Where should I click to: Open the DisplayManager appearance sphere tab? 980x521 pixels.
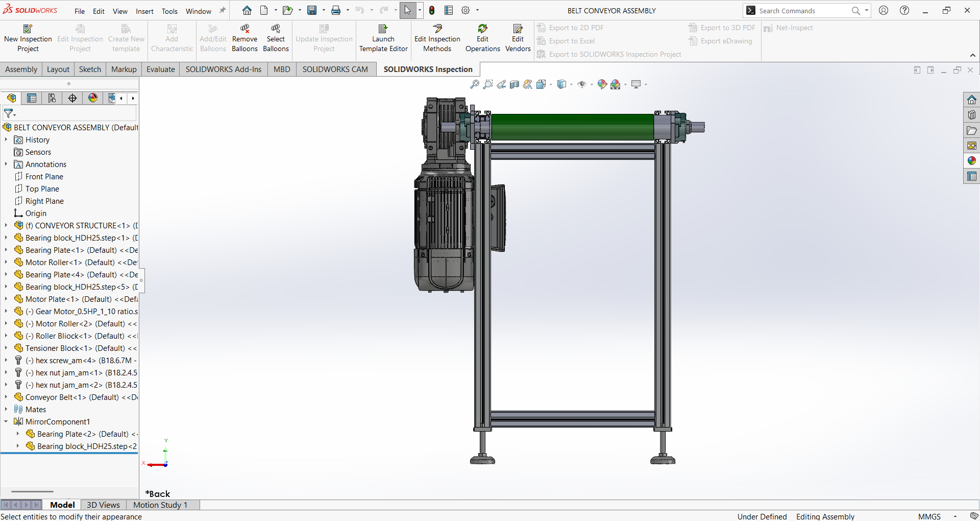[x=93, y=98]
